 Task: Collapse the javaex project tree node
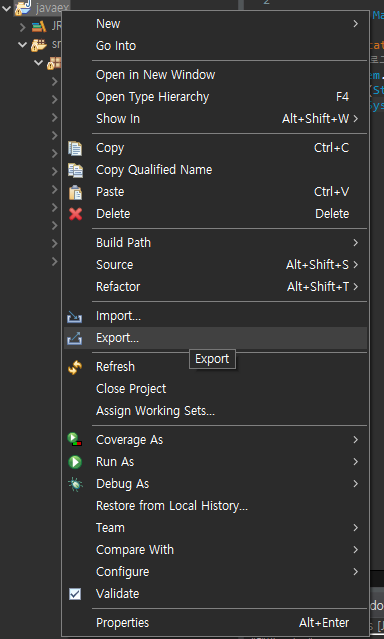point(6,8)
